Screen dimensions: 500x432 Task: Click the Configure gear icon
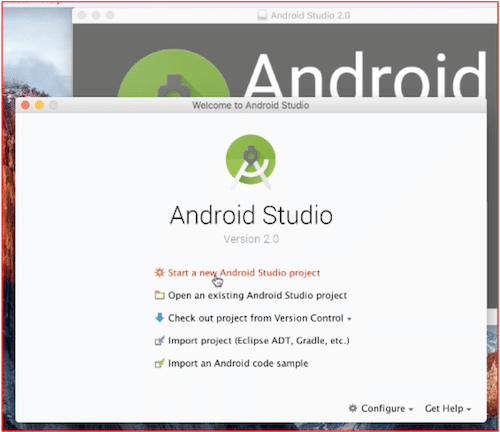pos(353,408)
